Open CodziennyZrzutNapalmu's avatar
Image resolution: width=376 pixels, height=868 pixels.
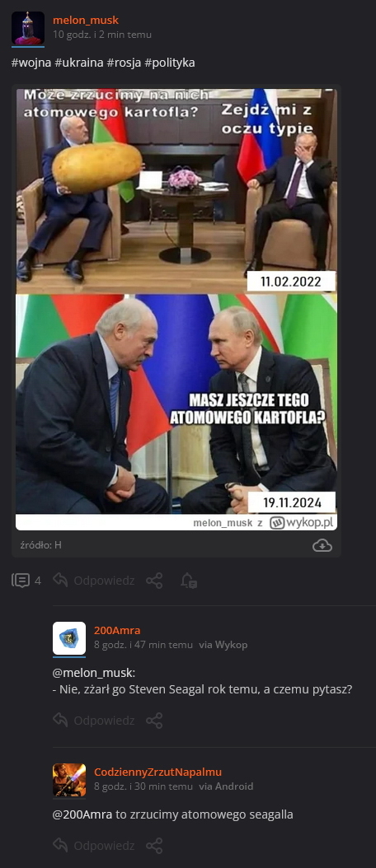point(69,780)
